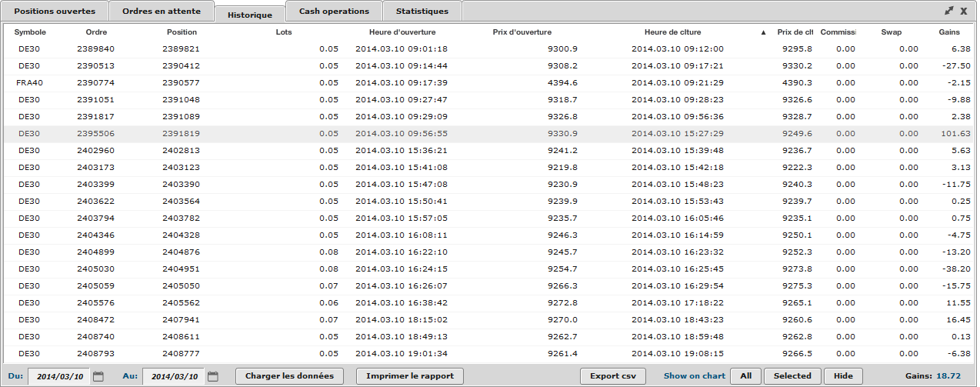Export history with Export csv button

point(613,376)
